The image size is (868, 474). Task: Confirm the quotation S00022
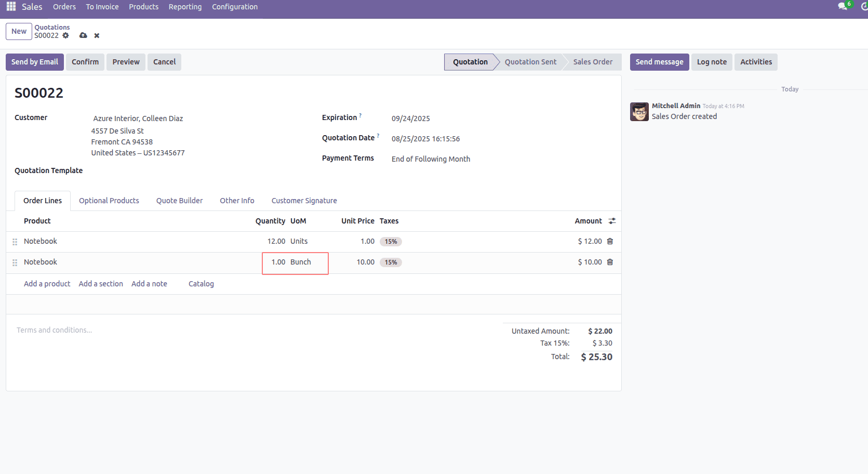[x=85, y=62]
